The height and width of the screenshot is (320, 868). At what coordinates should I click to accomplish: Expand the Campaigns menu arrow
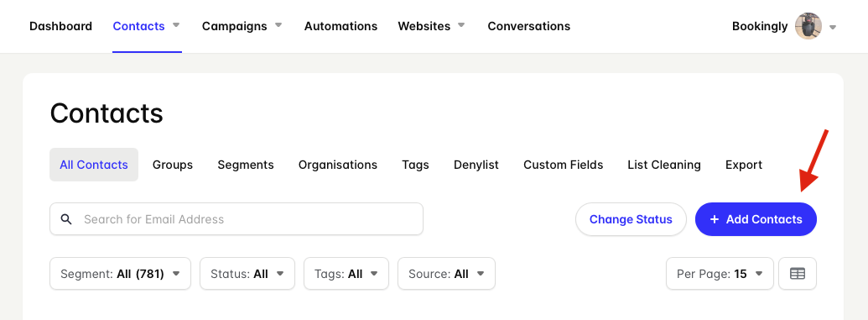[278, 25]
